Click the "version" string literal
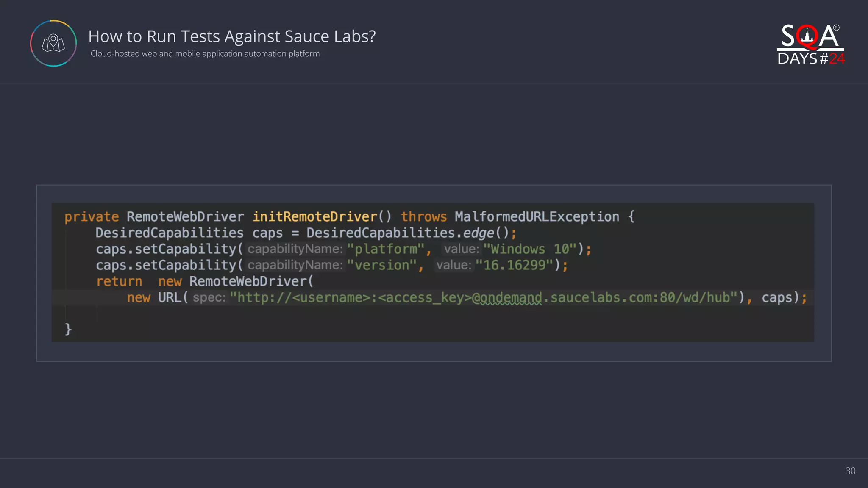Image resolution: width=868 pixels, height=488 pixels. tap(381, 265)
